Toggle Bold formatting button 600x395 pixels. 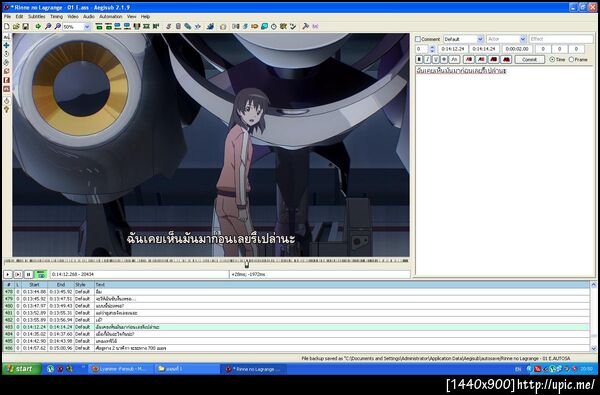(x=419, y=59)
